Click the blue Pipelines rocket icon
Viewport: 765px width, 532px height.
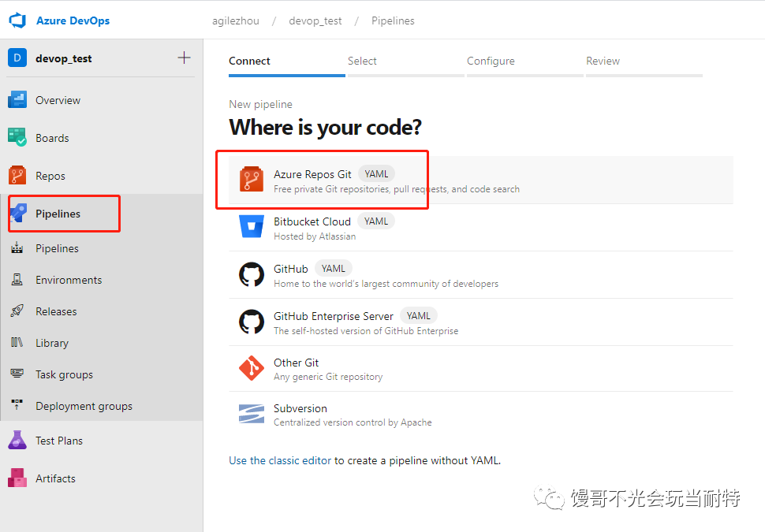(x=19, y=214)
